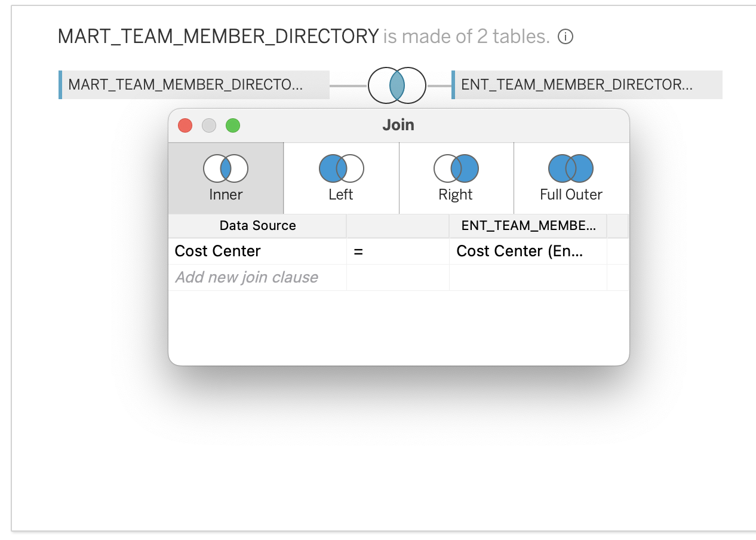Click the gray minimize button in the Join dialog

coord(209,125)
